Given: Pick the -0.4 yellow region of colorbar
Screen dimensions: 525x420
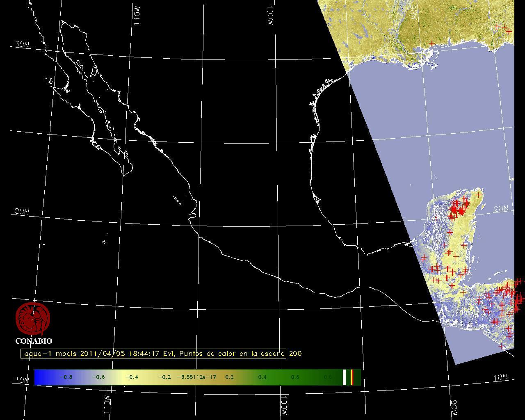Looking at the screenshot, I should [x=131, y=377].
